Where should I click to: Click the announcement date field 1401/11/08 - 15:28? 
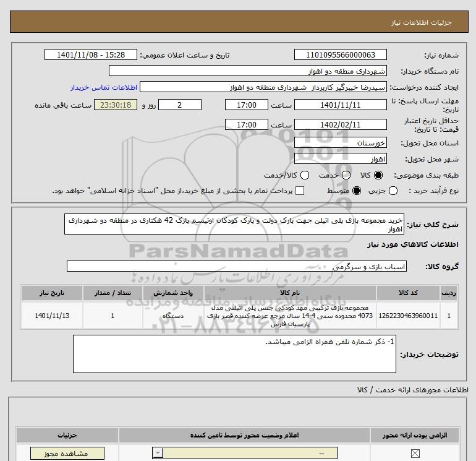[x=91, y=54]
